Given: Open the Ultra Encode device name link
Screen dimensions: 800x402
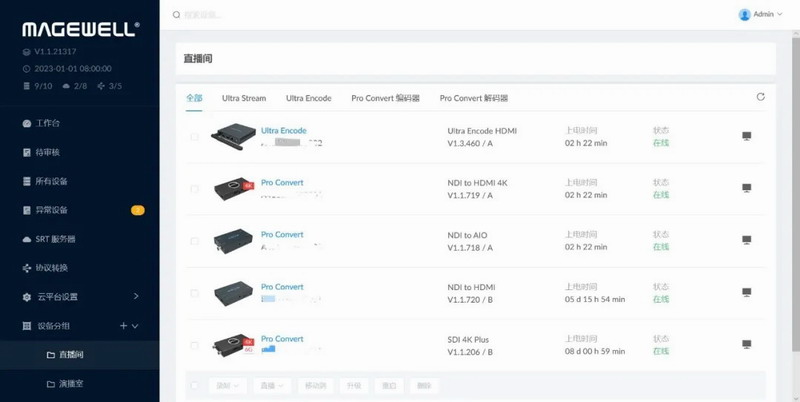Looking at the screenshot, I should [283, 131].
